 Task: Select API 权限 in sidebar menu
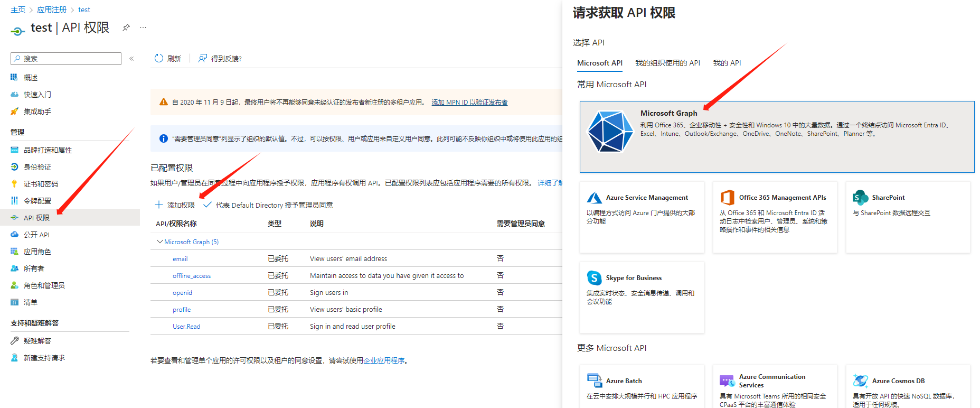pyautogui.click(x=70, y=217)
